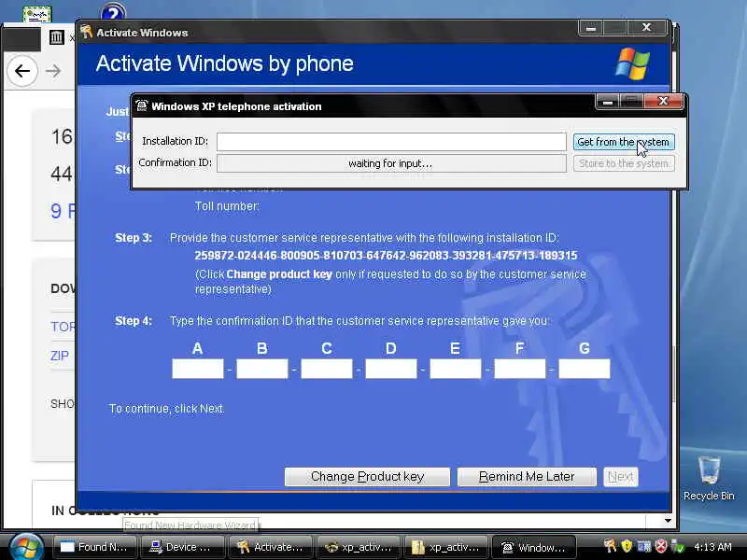Open Recycle Bin desktop icon
The image size is (747, 560).
[x=709, y=478]
